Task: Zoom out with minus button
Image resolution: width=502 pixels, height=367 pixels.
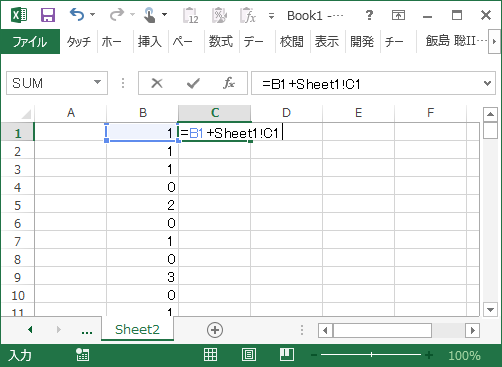Action: (x=314, y=355)
